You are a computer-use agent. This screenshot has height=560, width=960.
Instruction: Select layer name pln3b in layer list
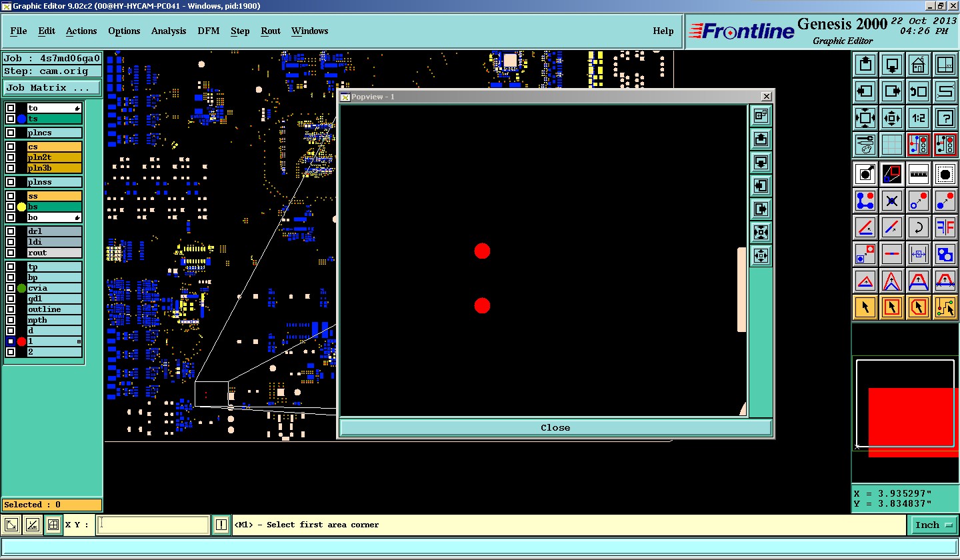(x=55, y=168)
